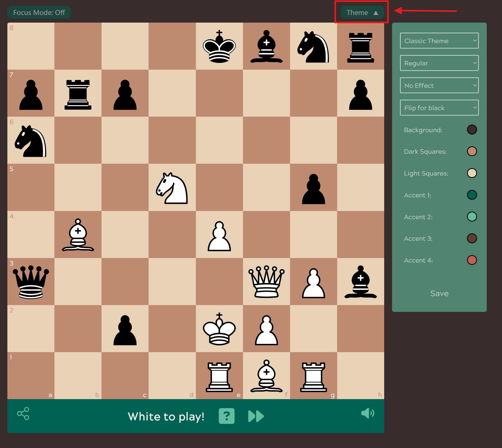Toggle Focus Mode button
This screenshot has width=502, height=448.
pos(39,12)
